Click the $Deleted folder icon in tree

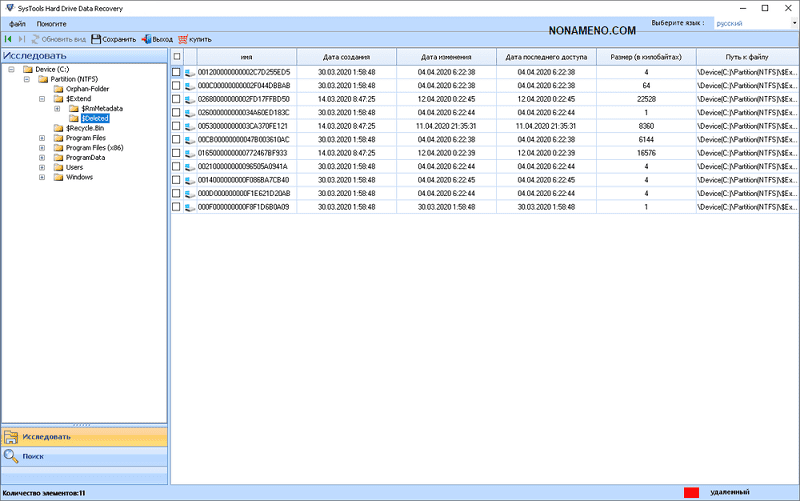pos(73,118)
